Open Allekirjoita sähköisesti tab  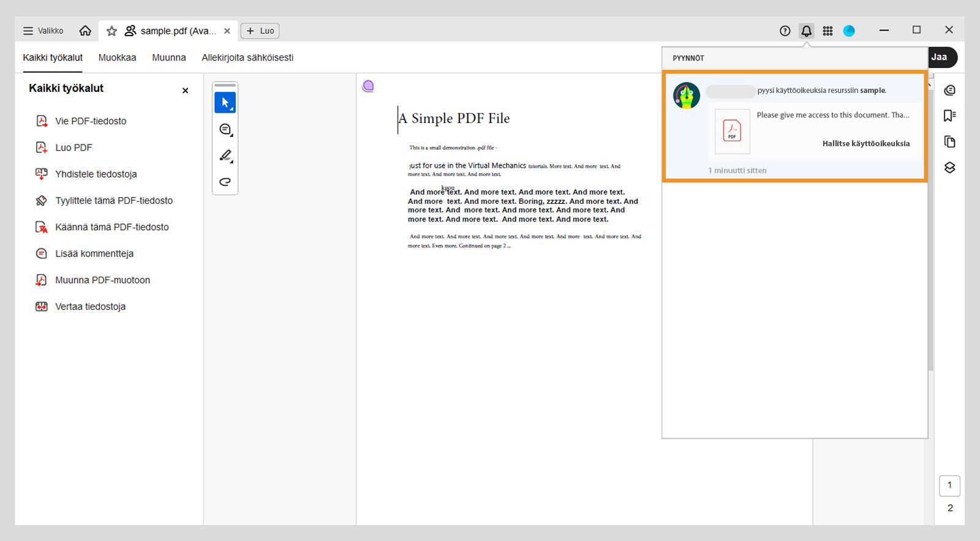pyautogui.click(x=247, y=58)
